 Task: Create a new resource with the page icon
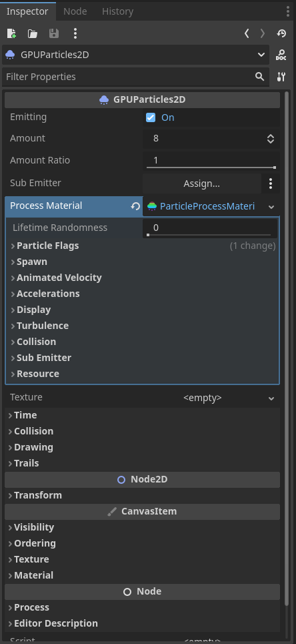[11, 33]
